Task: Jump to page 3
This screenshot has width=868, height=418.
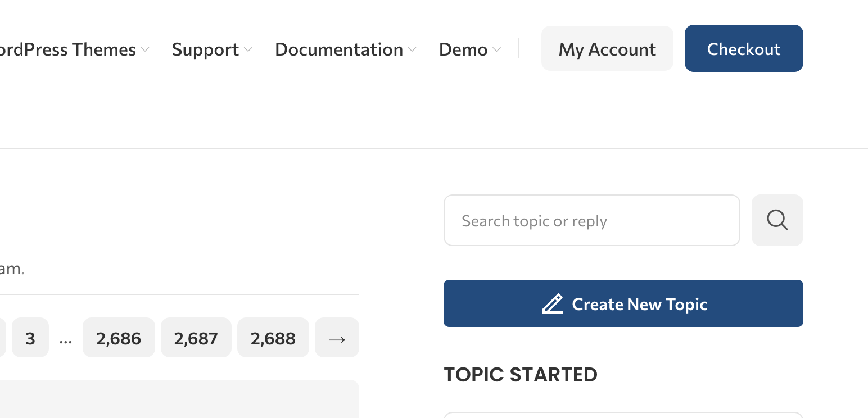Action: point(30,338)
